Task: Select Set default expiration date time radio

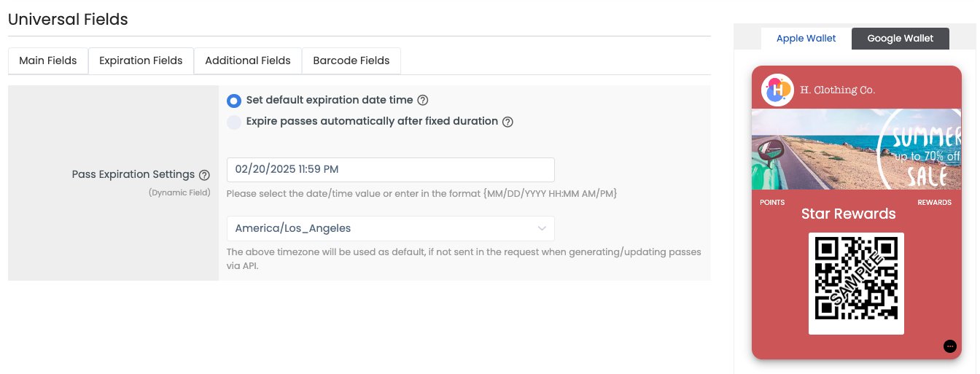Action: pos(234,101)
